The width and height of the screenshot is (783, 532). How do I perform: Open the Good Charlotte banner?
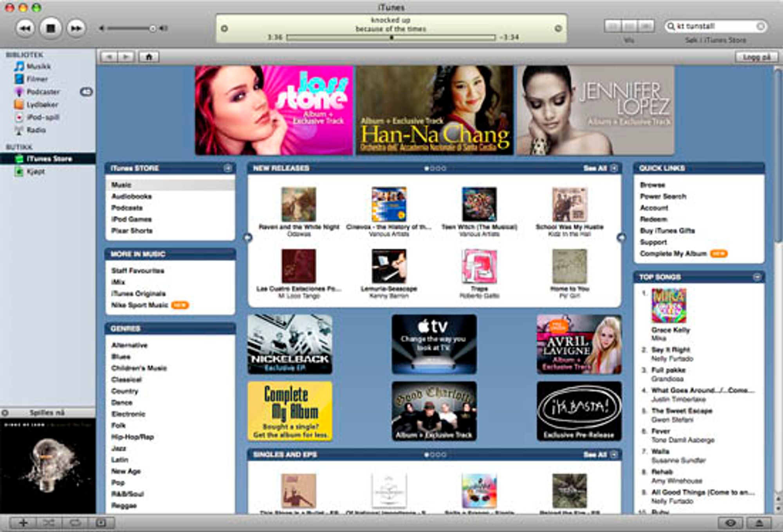434,411
